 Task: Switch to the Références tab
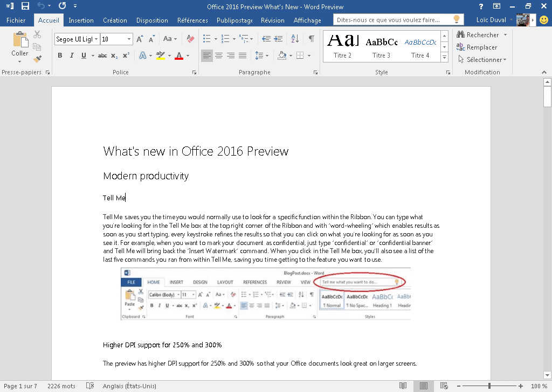192,20
